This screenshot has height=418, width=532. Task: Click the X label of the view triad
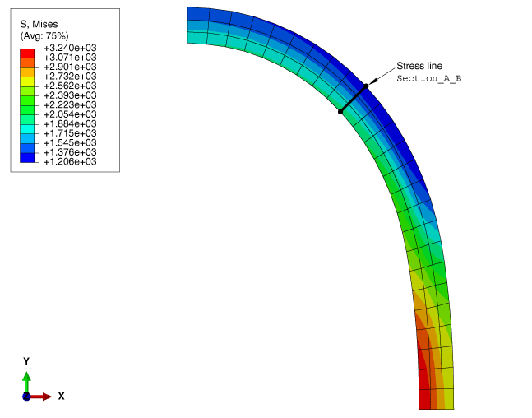pyautogui.click(x=61, y=396)
